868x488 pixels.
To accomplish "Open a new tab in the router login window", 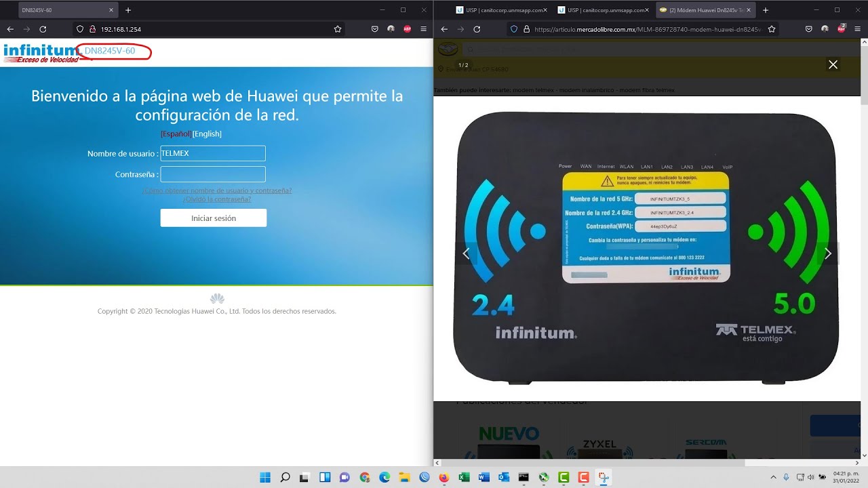I will (x=128, y=10).
